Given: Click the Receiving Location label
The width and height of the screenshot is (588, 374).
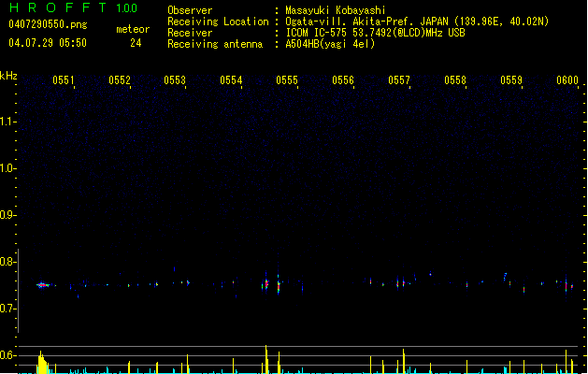Looking at the screenshot, I should point(218,22).
